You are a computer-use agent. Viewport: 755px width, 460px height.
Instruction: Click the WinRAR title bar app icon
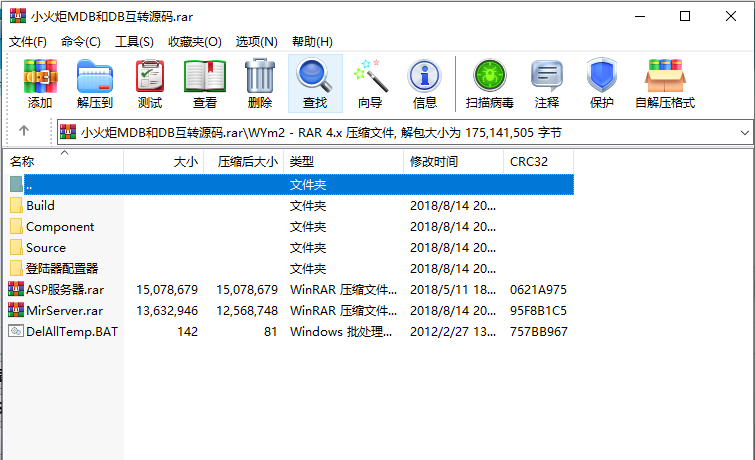coord(18,16)
